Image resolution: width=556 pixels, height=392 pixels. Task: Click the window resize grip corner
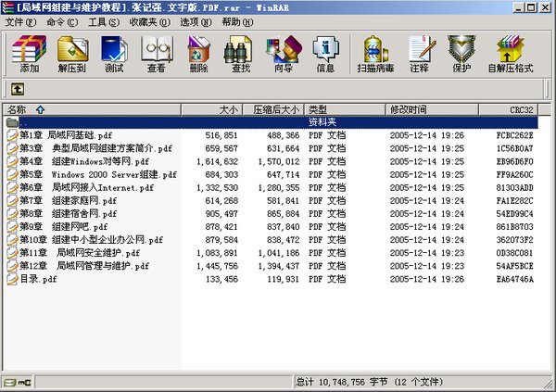(549, 385)
